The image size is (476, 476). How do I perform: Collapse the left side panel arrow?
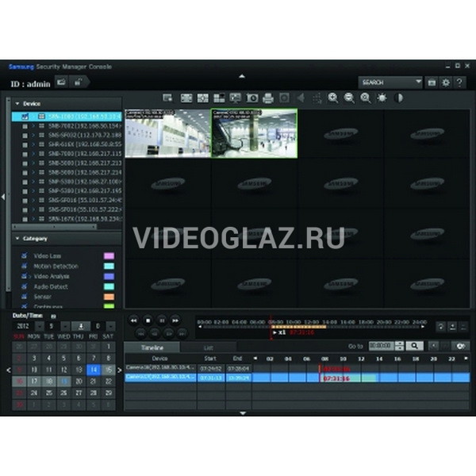[x=3, y=197]
